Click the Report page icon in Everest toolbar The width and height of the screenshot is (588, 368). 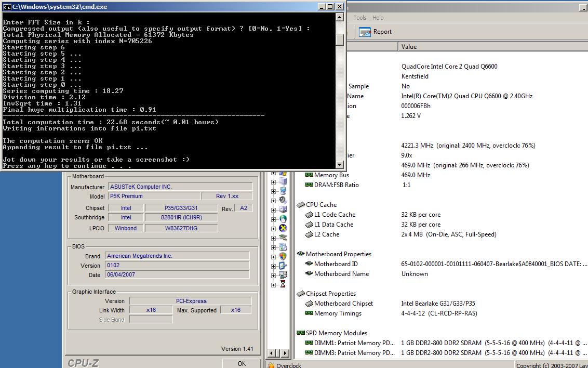tap(365, 32)
